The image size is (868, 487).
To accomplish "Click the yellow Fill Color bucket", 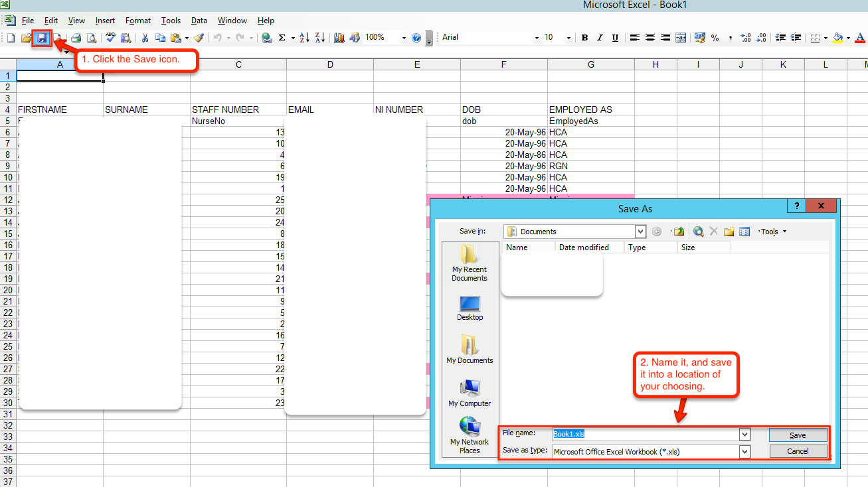I will coord(837,38).
